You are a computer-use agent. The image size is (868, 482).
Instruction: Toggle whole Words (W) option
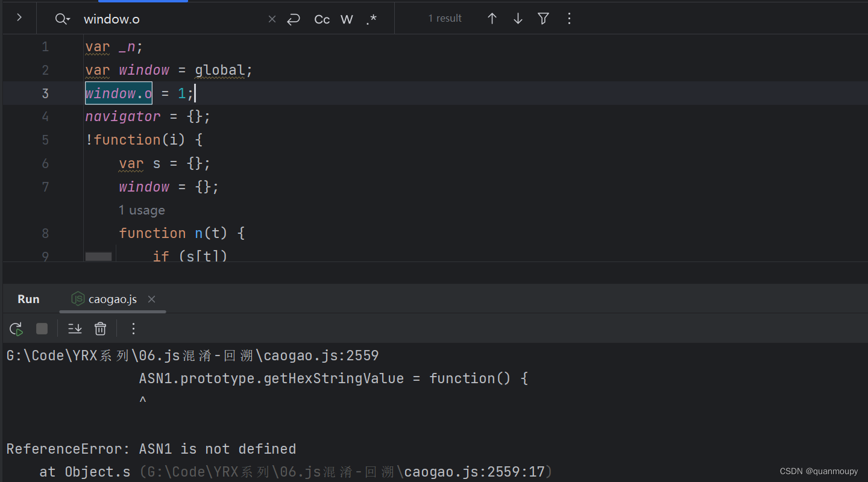(347, 19)
